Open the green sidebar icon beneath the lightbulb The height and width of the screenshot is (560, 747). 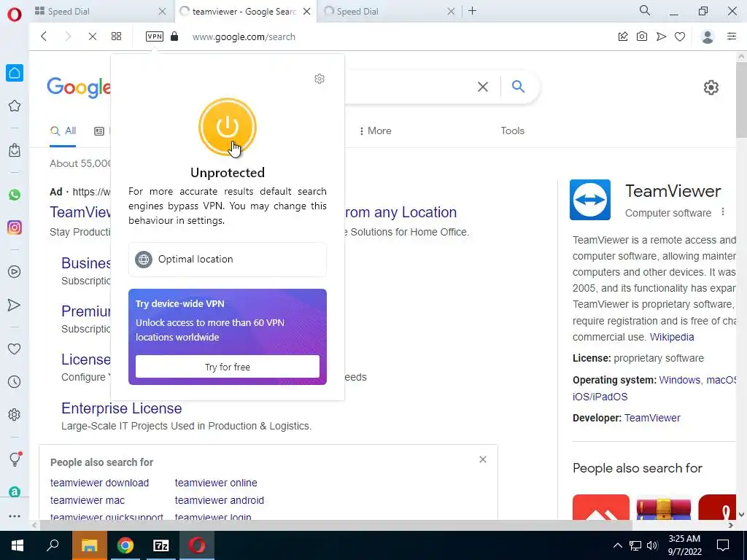click(15, 492)
